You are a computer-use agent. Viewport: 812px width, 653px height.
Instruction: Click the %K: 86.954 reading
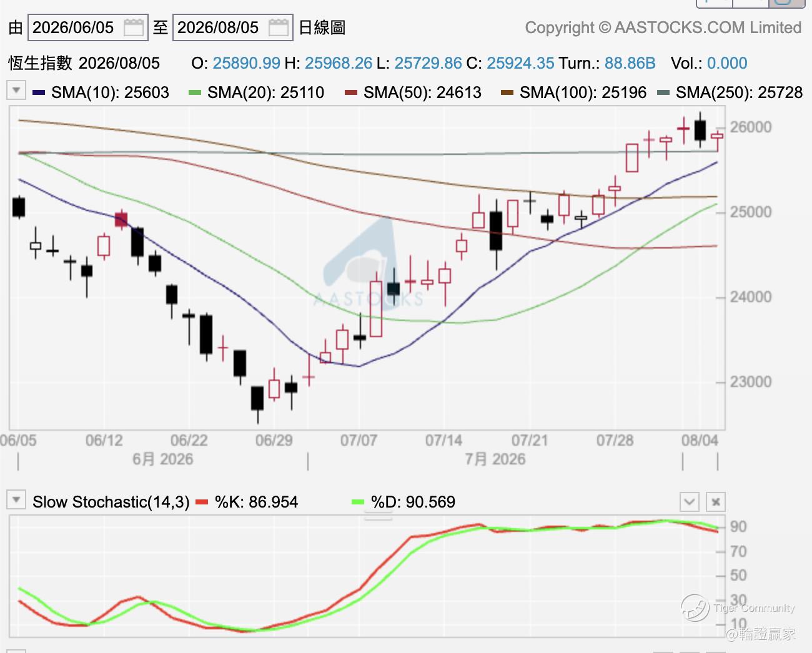click(256, 502)
